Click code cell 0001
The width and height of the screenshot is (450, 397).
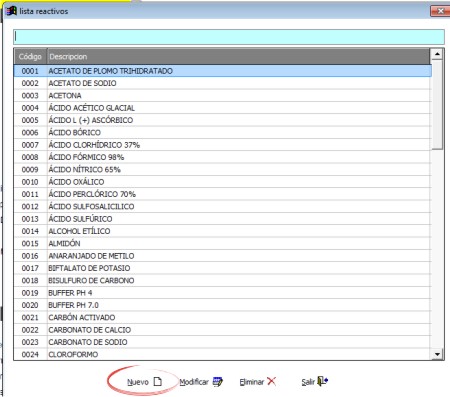coord(30,71)
